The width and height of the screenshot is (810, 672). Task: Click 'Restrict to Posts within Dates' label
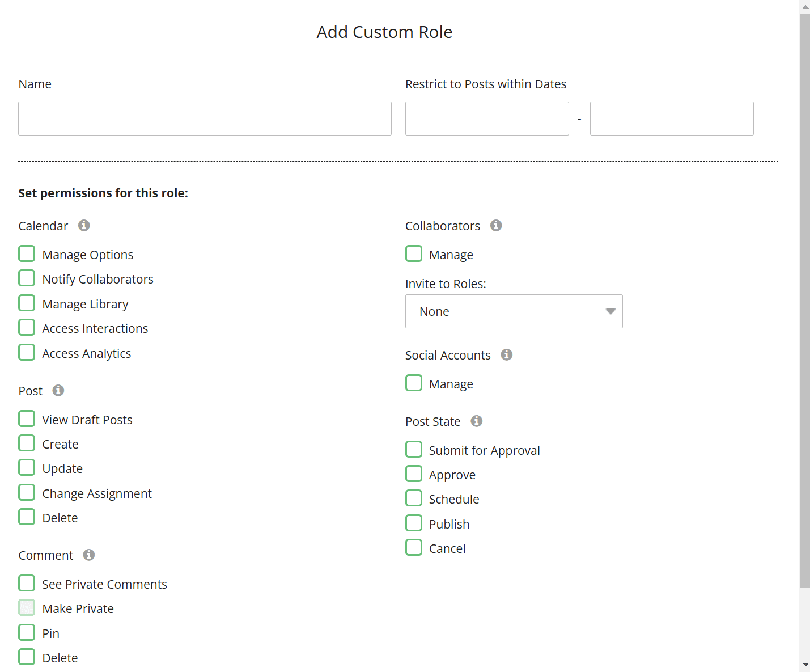tap(486, 84)
